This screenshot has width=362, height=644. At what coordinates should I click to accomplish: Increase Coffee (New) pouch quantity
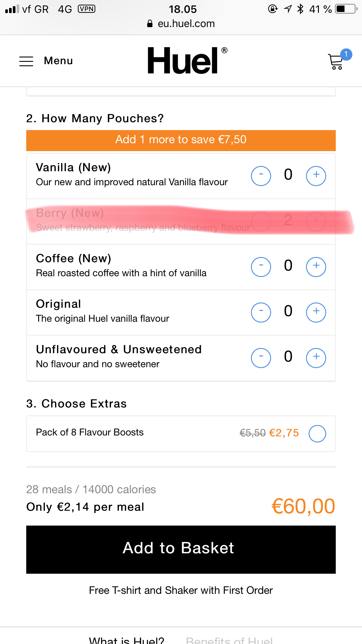click(316, 267)
